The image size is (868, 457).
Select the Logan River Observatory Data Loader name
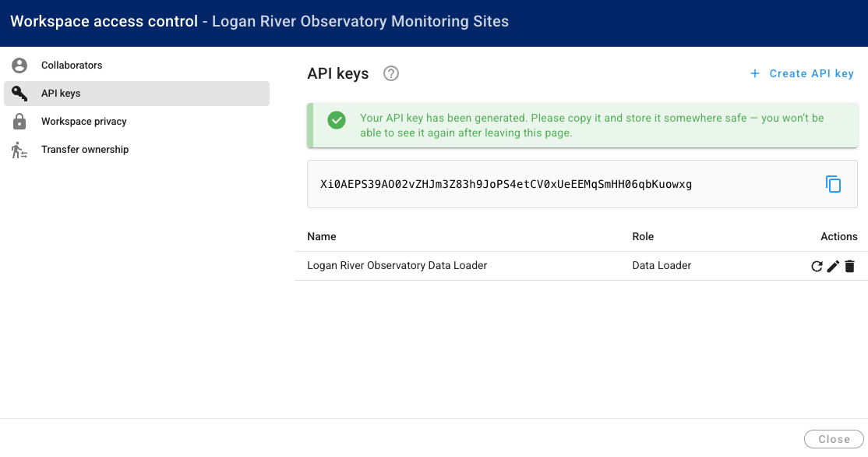[x=397, y=265]
